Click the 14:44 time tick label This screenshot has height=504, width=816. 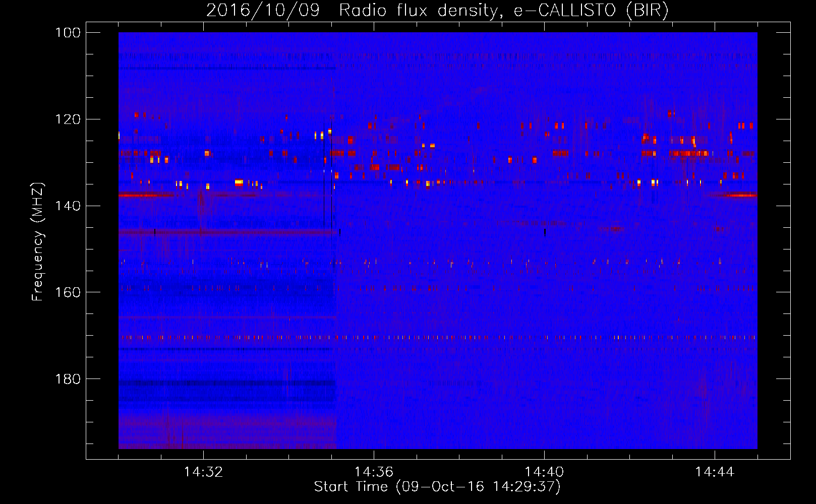pyautogui.click(x=715, y=472)
